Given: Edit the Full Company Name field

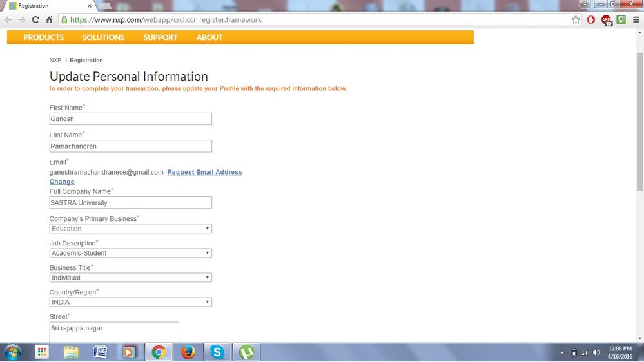Looking at the screenshot, I should (x=131, y=202).
